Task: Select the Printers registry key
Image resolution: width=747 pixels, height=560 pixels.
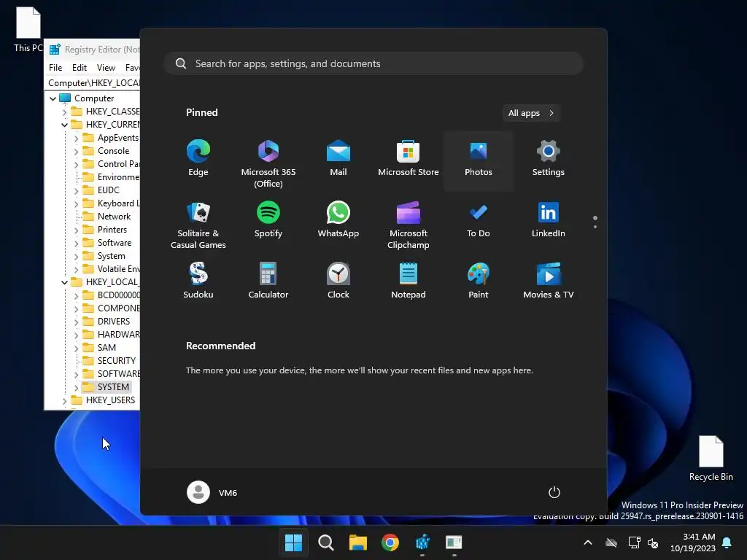Action: [112, 230]
